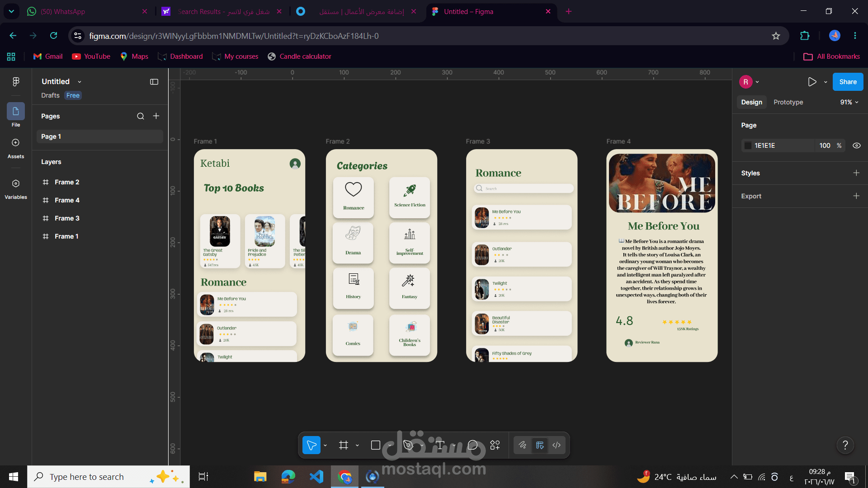Add an export setting with plus icon

pyautogui.click(x=856, y=196)
